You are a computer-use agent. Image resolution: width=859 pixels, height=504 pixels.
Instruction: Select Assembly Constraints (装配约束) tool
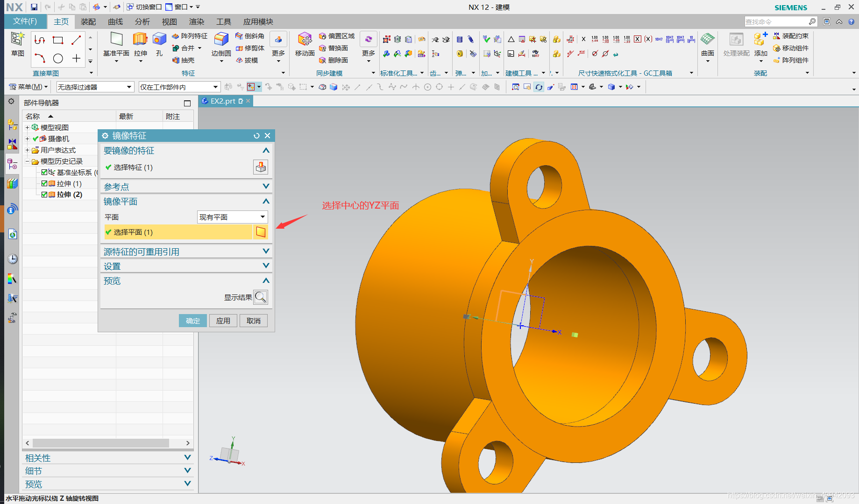tap(791, 36)
